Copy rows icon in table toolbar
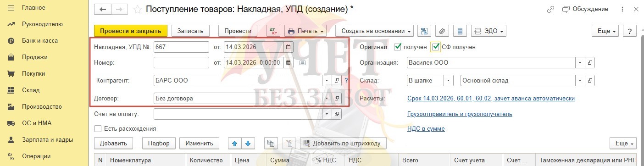644x166 pixels. tap(271, 143)
